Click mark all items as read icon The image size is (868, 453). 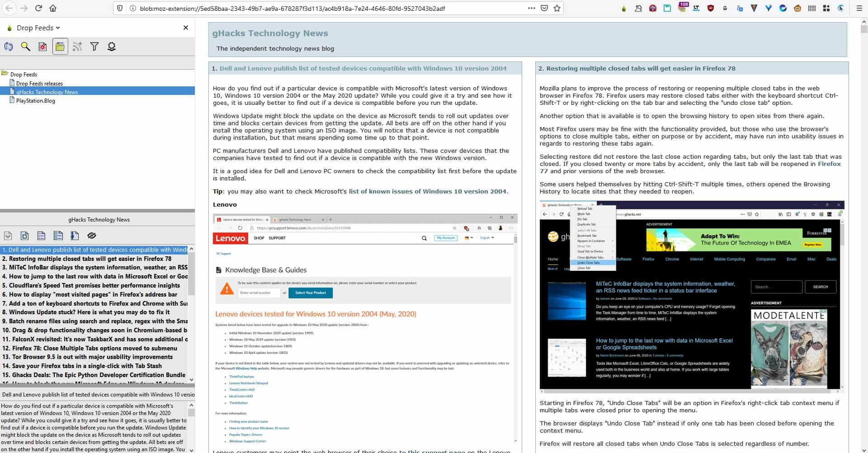8,236
